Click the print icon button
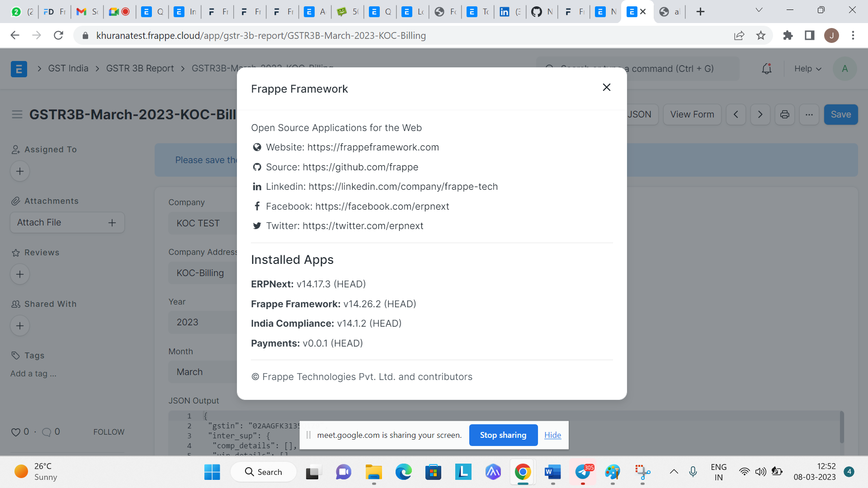Screen dimensions: 868x488 pos(784,115)
